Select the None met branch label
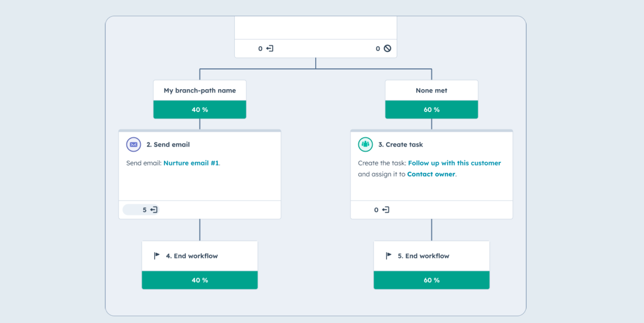Viewport: 644px width, 323px height. click(x=431, y=90)
